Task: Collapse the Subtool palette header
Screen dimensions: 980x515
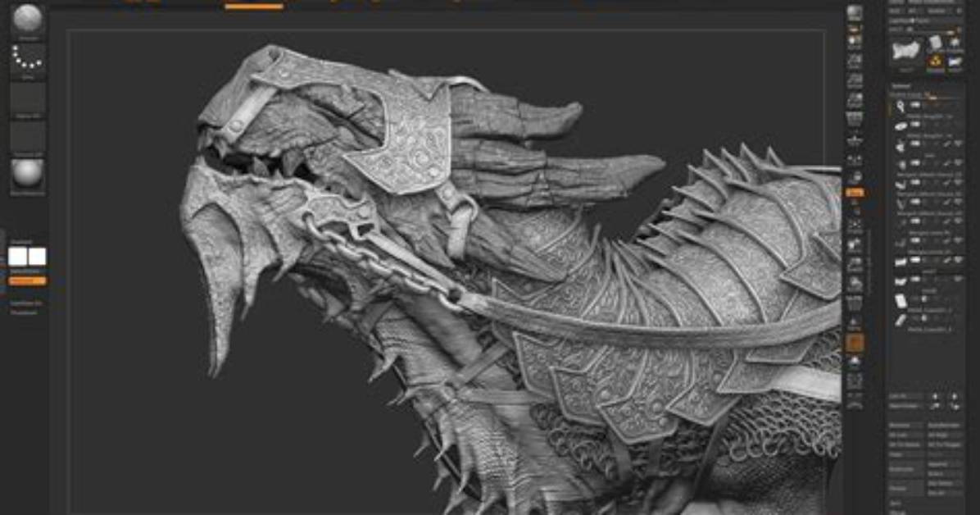Action: click(x=901, y=86)
